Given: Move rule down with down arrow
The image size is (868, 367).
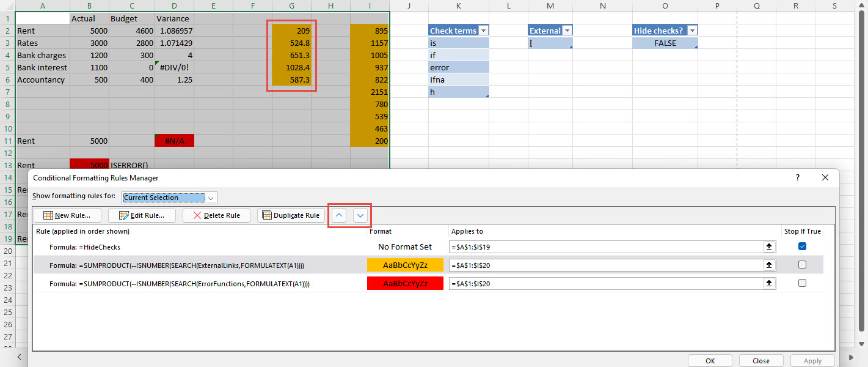Looking at the screenshot, I should tap(361, 215).
